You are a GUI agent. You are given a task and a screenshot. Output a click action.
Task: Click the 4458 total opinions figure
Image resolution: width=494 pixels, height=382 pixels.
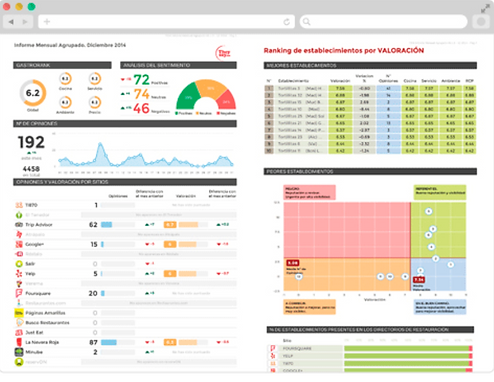click(31, 169)
